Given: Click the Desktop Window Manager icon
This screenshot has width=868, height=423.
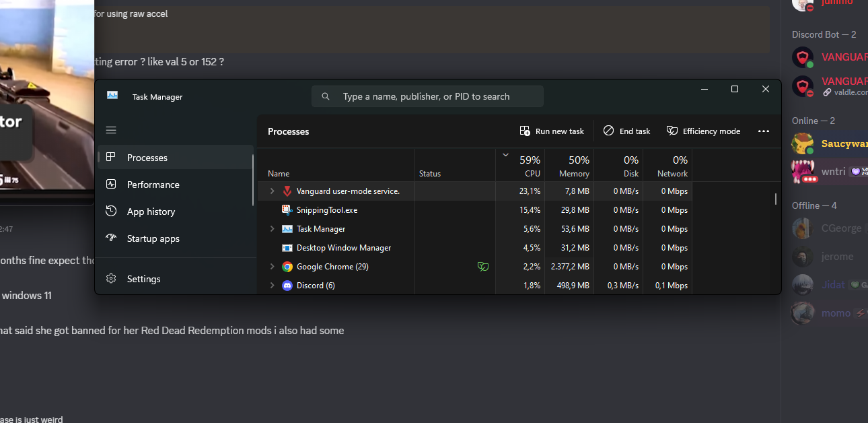Looking at the screenshot, I should pos(287,248).
